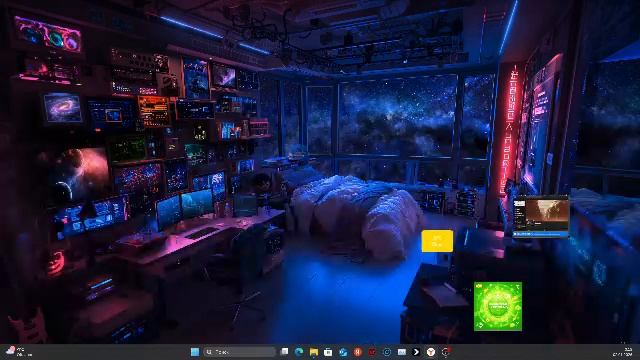The width and height of the screenshot is (640, 360).
Task: Open the blue ring icon on taskbar
Action: [x=387, y=352]
